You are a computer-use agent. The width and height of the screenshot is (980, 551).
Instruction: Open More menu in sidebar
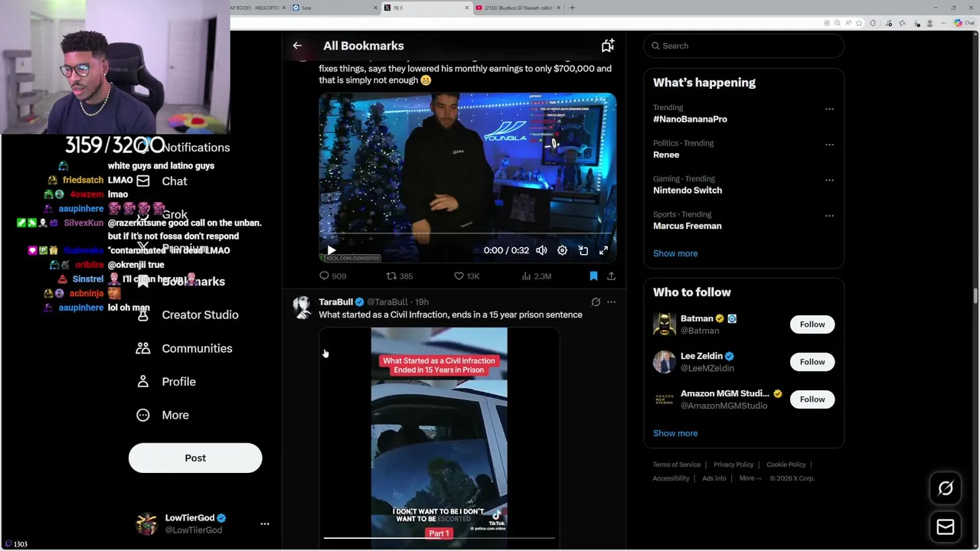162,415
